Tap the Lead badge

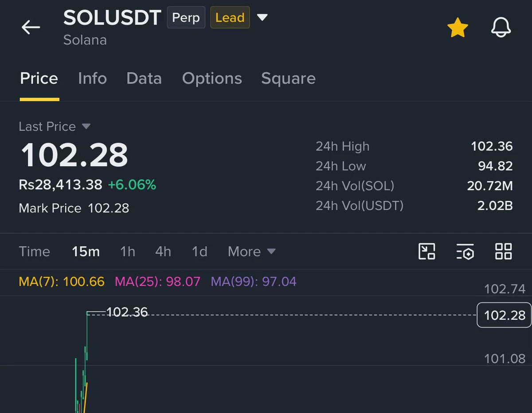click(x=230, y=18)
